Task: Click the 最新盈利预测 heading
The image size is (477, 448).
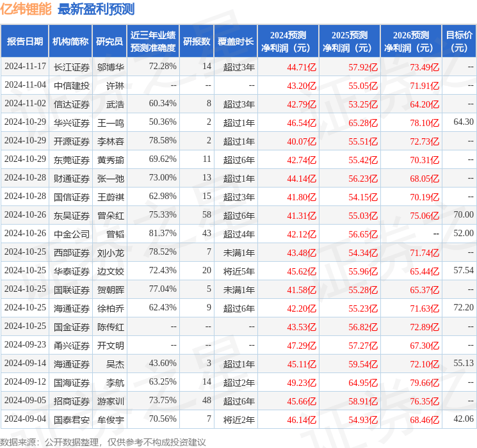Action: click(x=96, y=9)
